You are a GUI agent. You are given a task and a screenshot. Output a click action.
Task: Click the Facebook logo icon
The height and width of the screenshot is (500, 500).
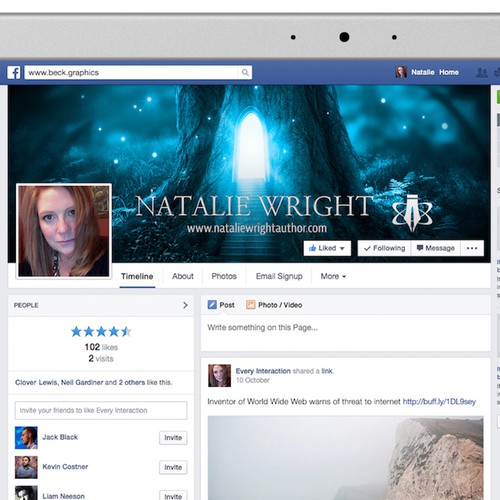point(14,72)
